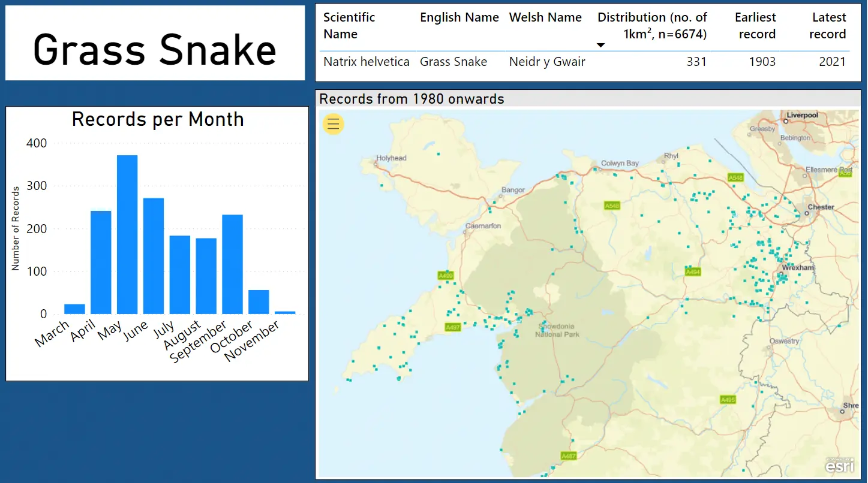Open the yellow map menu button
Image resolution: width=868 pixels, height=483 pixels.
click(334, 124)
